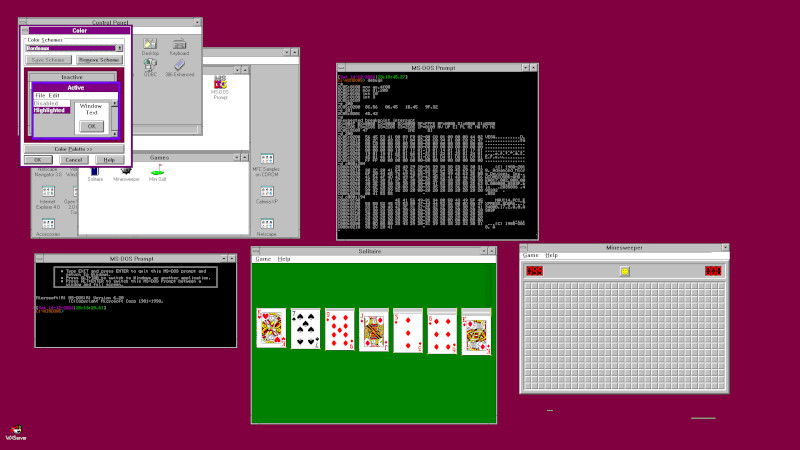800x450 pixels.
Task: Open the Help menu in Minesweeper
Action: coord(551,255)
